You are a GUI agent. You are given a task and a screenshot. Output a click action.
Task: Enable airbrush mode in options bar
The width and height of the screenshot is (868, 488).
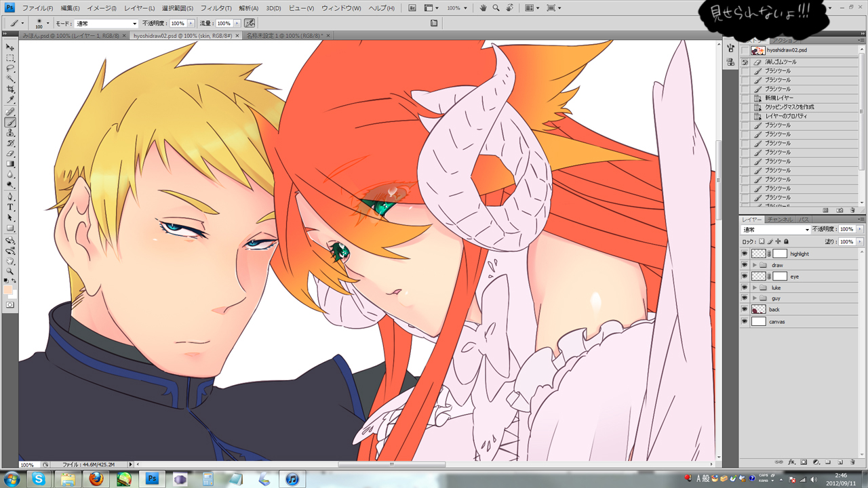coord(250,23)
